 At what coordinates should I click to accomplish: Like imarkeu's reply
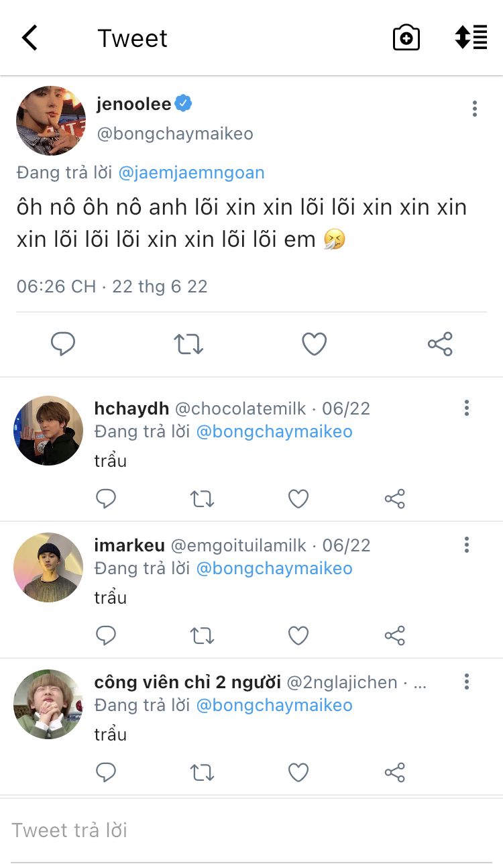click(x=298, y=635)
